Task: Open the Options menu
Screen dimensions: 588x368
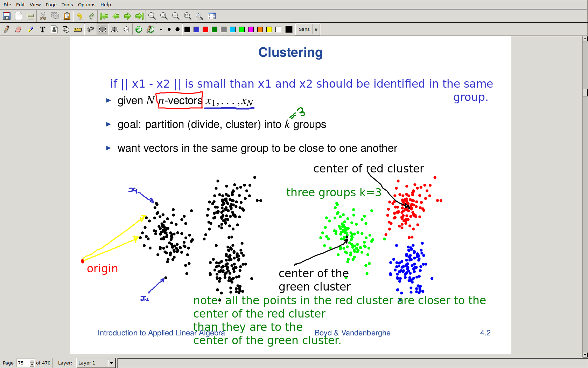Action: (x=86, y=5)
